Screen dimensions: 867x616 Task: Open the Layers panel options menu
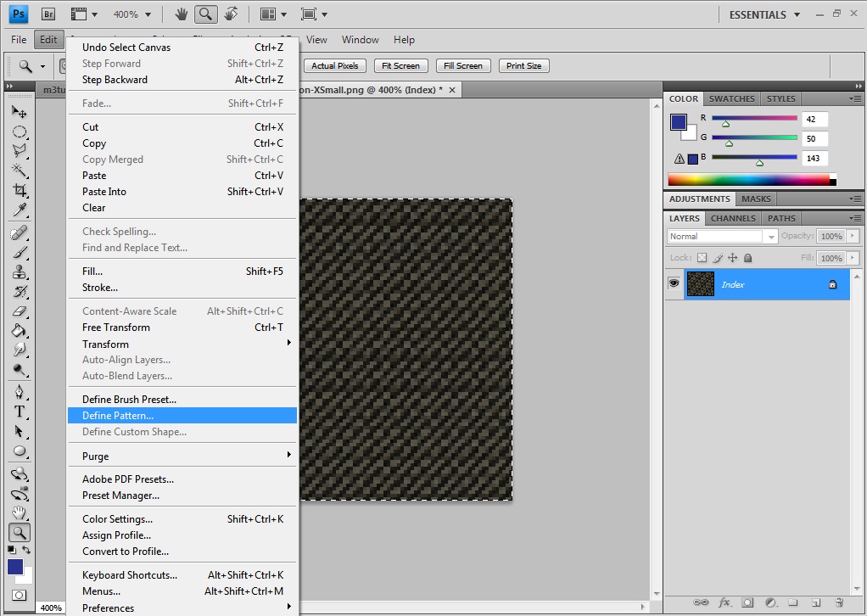(854, 218)
